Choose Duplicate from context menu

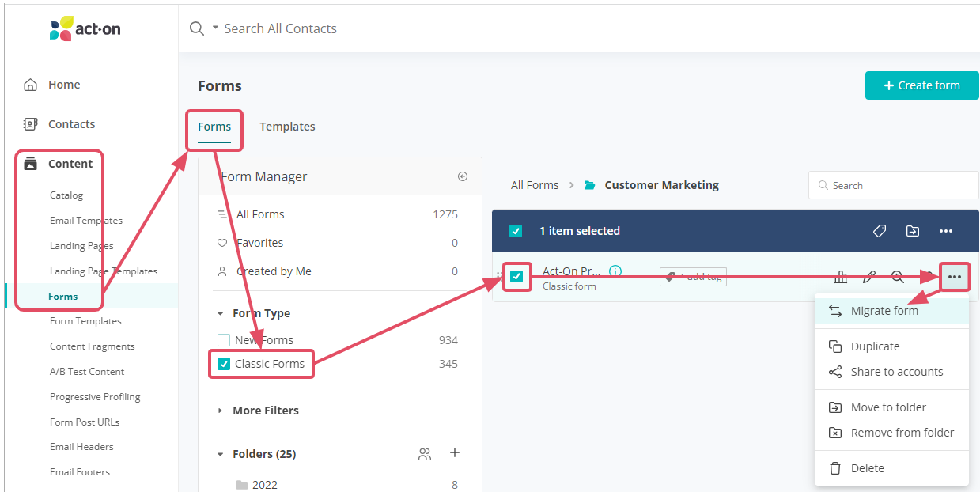tap(891, 346)
